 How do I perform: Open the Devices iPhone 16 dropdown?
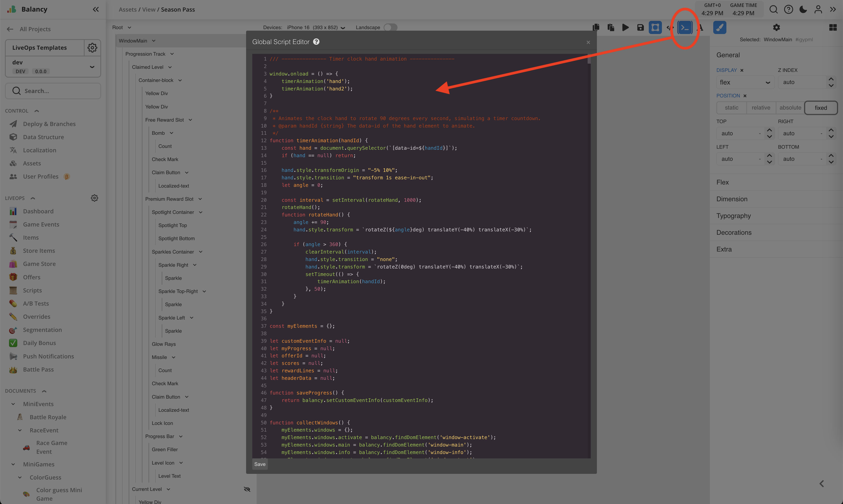(x=316, y=28)
